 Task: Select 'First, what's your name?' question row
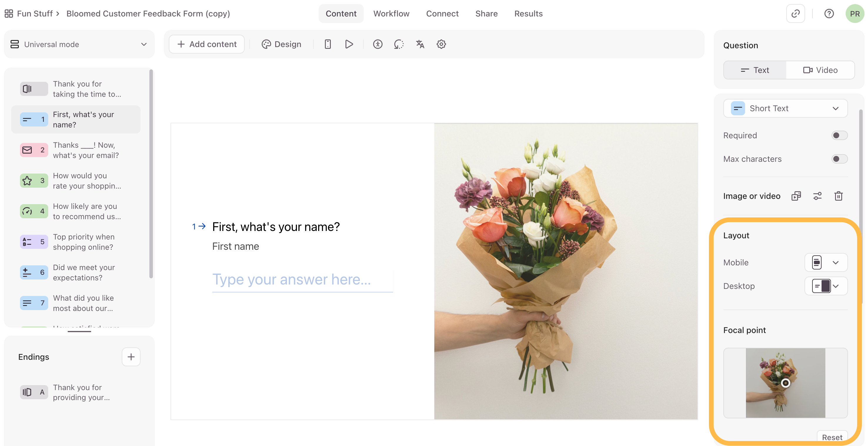pyautogui.click(x=76, y=119)
